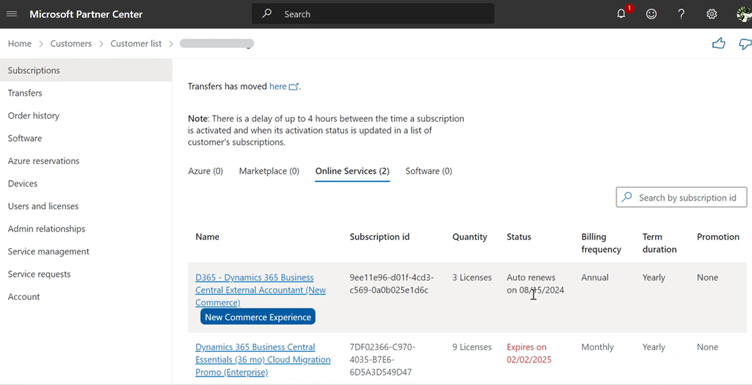Go to Customer list breadcrumb
The image size is (752, 385).
(136, 44)
